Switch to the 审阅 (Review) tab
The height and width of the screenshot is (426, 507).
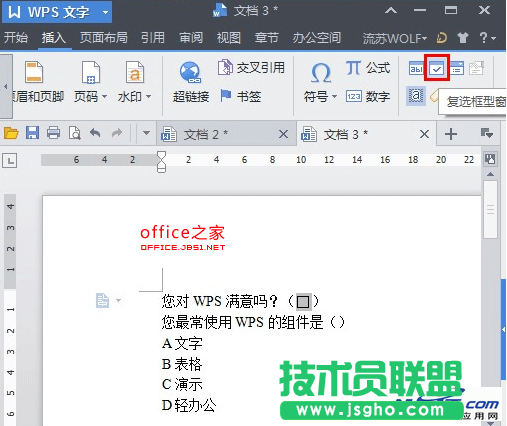pyautogui.click(x=191, y=37)
